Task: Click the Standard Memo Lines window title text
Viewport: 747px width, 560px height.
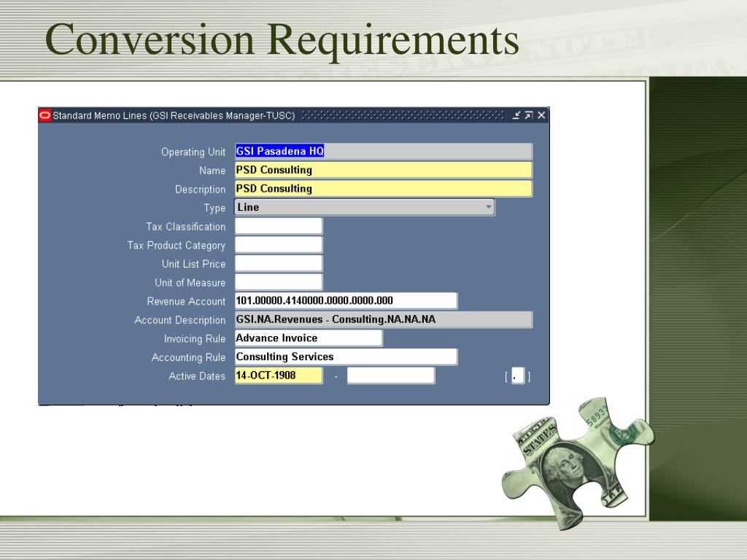Action: [174, 116]
